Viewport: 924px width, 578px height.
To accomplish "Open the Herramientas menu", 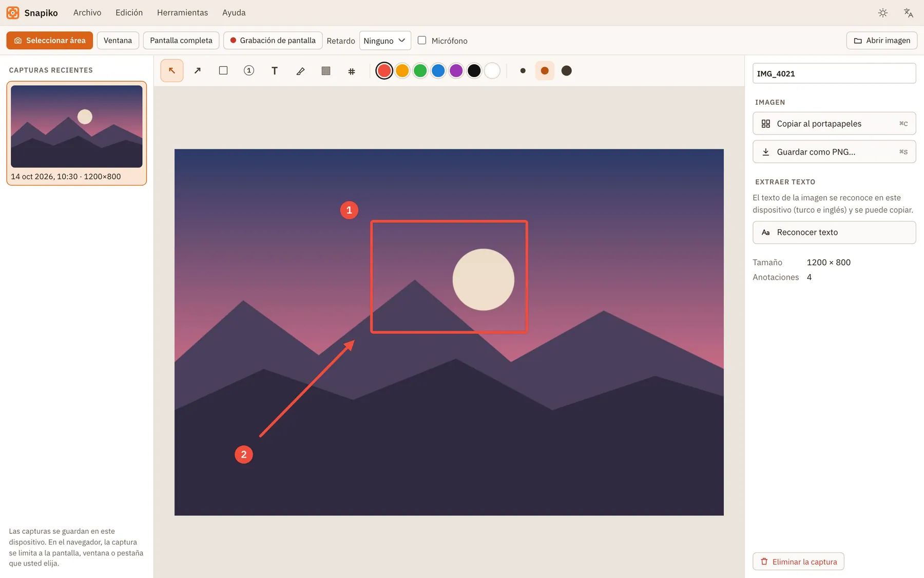I will [x=182, y=13].
